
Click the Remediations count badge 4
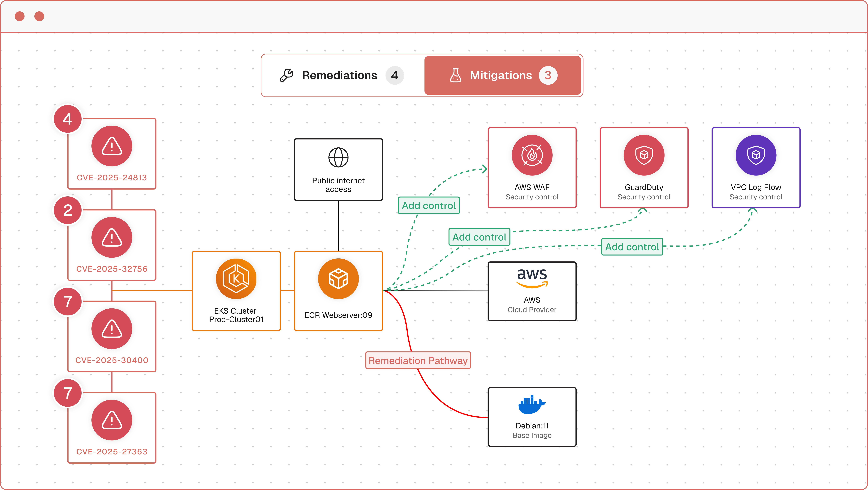[395, 75]
